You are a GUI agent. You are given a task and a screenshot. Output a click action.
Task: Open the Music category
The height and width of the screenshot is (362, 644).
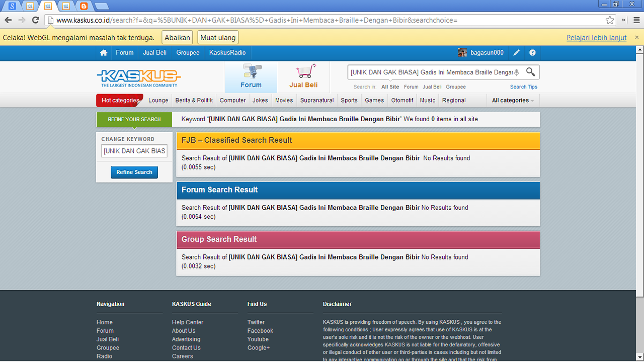[x=428, y=100]
